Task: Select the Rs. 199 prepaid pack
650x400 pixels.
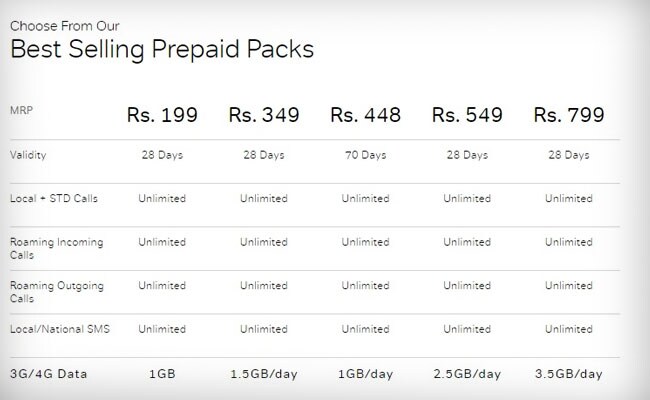Action: 162,115
